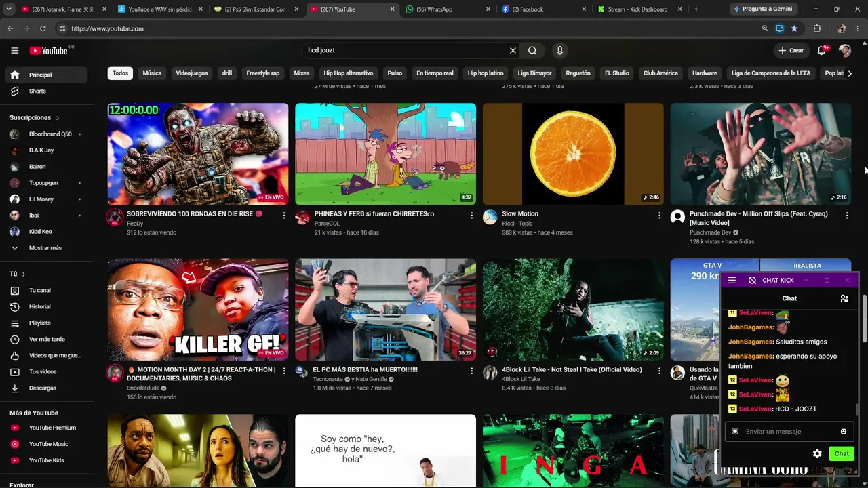Show more filter chips with right arrow

850,73
